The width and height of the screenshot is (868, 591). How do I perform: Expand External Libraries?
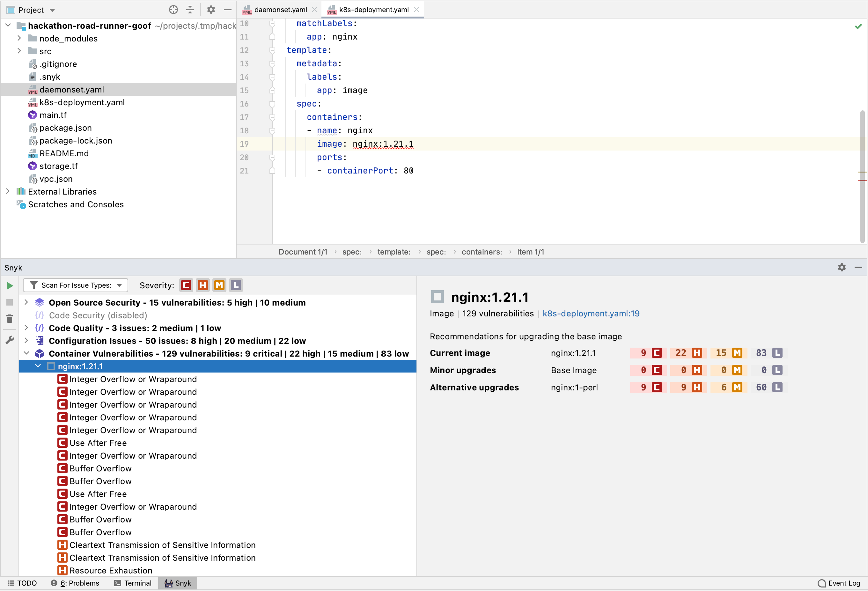7,191
